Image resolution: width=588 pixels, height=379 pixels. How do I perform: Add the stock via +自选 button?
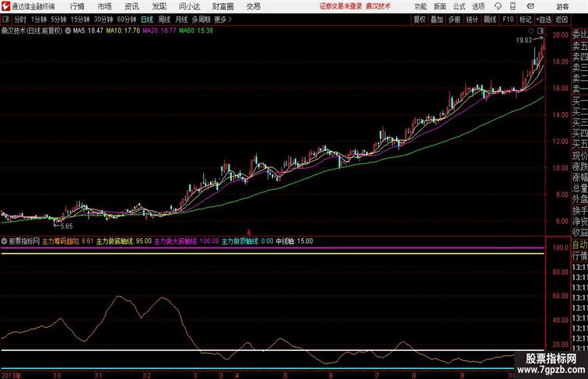point(544,19)
